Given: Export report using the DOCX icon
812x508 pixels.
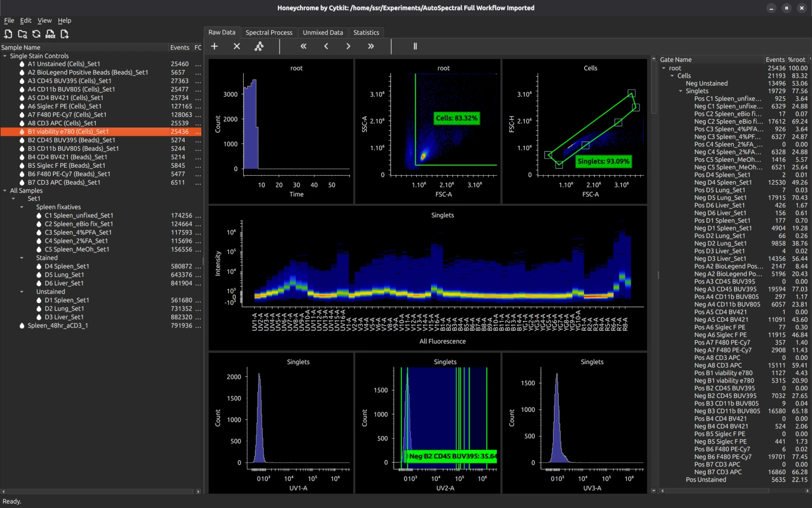Looking at the screenshot, I should point(50,34).
